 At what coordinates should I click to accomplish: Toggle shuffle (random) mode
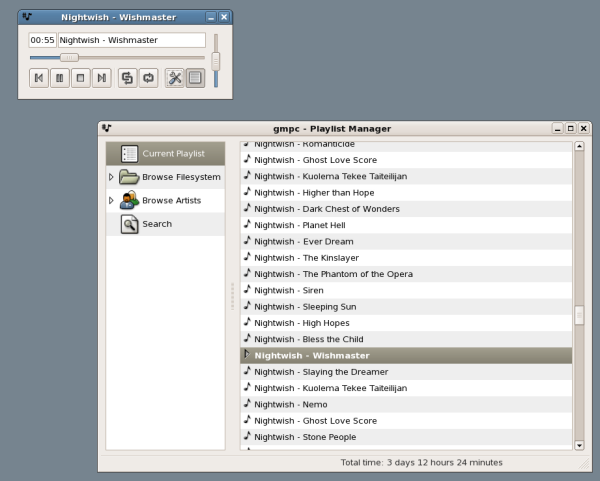point(128,78)
